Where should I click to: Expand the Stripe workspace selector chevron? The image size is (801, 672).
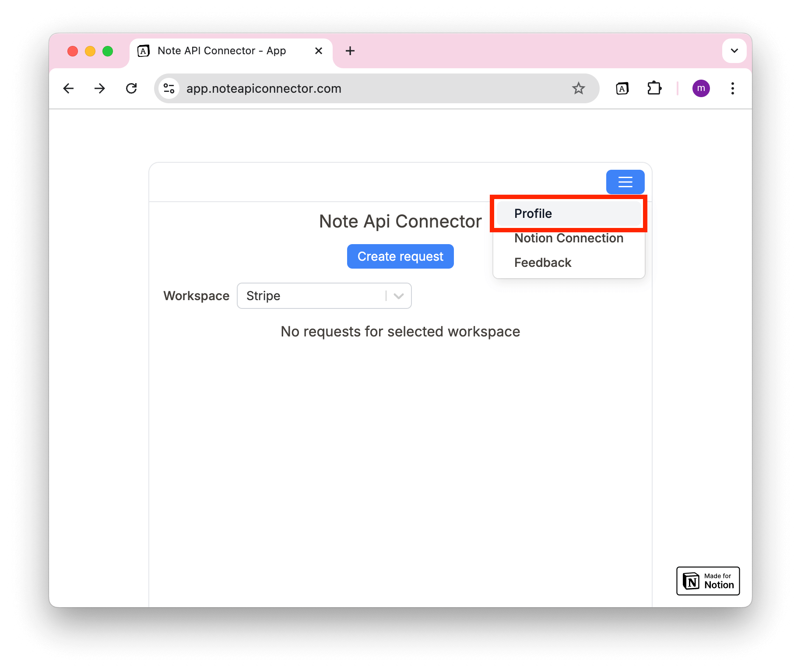[x=398, y=296]
